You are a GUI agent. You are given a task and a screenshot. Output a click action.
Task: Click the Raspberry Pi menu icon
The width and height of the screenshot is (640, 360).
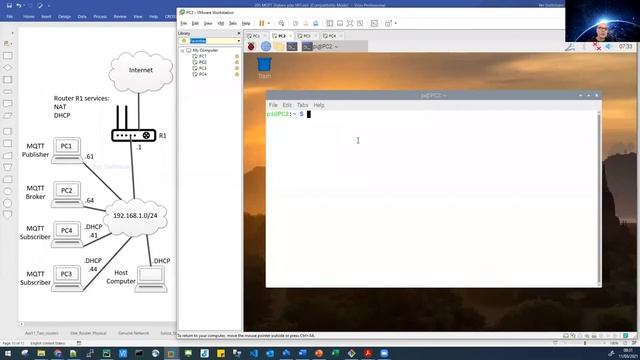251,47
